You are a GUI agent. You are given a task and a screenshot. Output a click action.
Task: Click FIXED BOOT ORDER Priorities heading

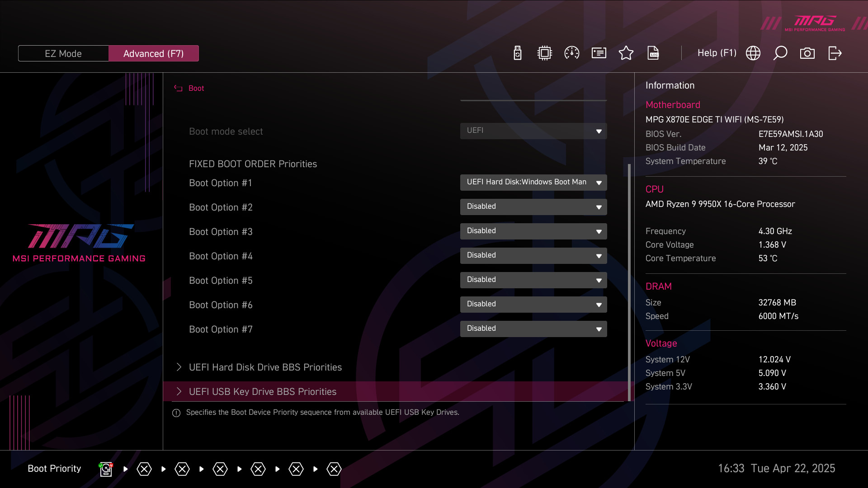[x=253, y=164]
